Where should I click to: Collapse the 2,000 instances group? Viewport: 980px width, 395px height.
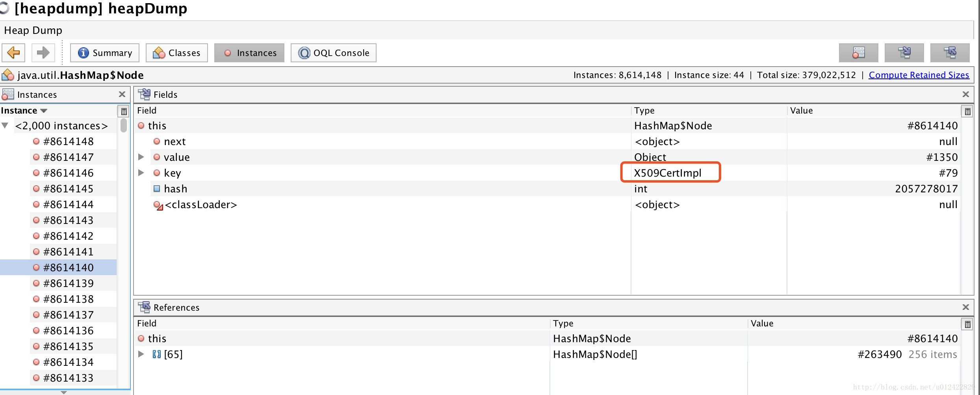click(5, 125)
